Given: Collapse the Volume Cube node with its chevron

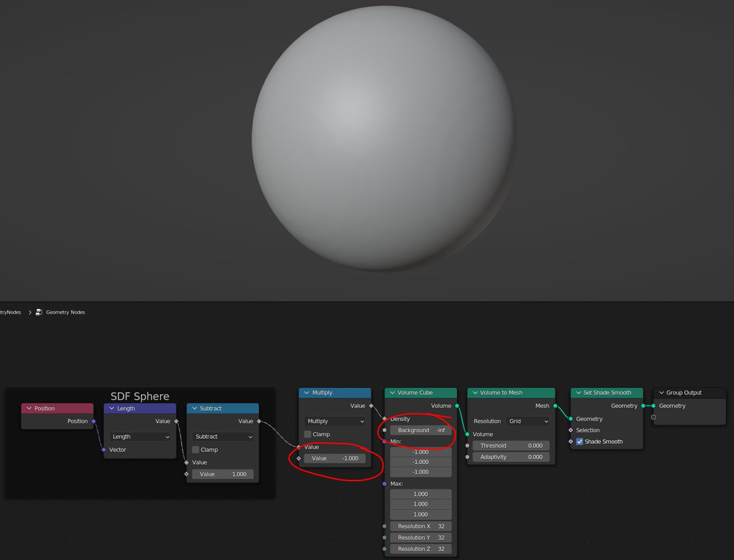Looking at the screenshot, I should (392, 393).
